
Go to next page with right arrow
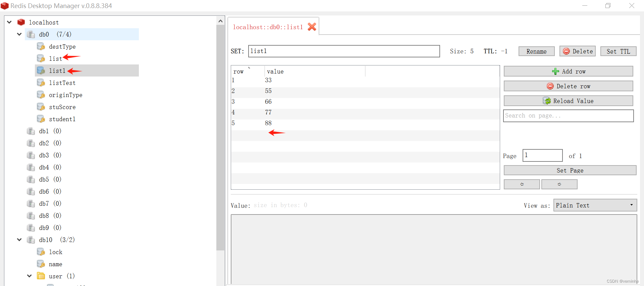[x=559, y=184]
